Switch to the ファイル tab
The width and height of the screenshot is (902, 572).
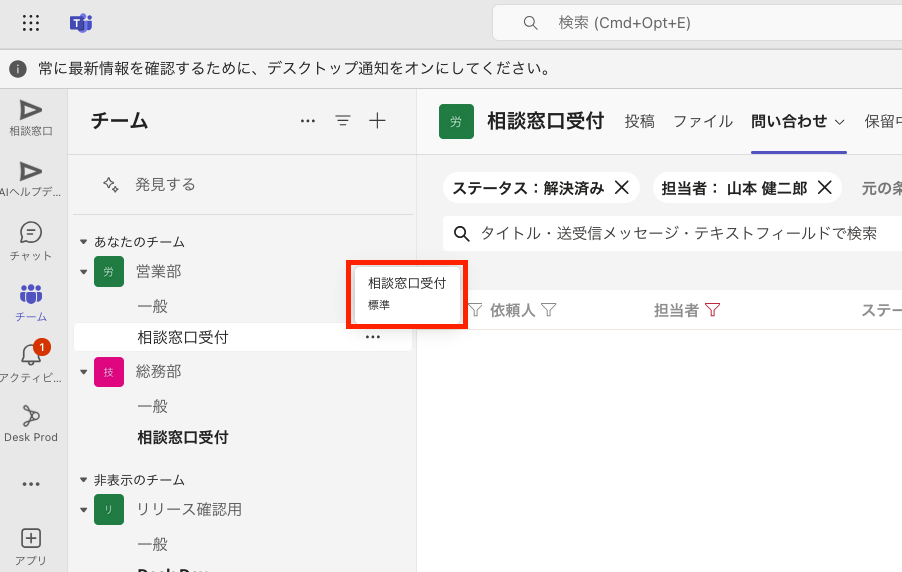[703, 121]
